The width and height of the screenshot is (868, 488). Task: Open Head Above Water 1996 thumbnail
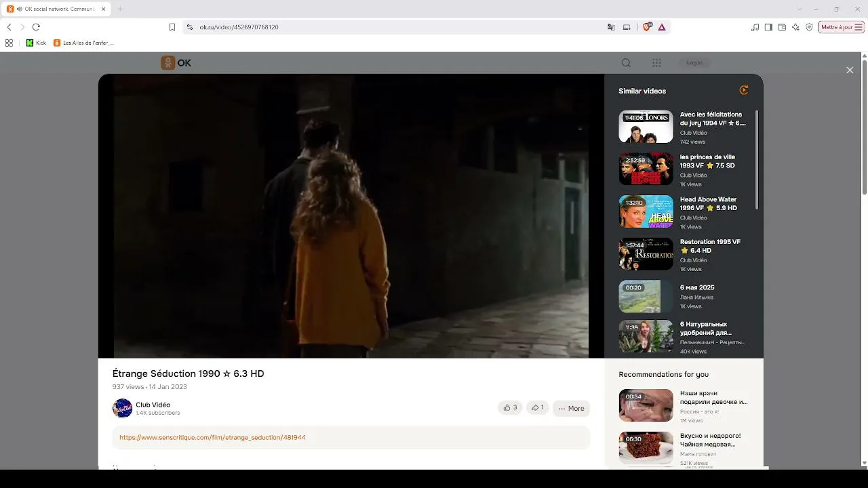(646, 211)
